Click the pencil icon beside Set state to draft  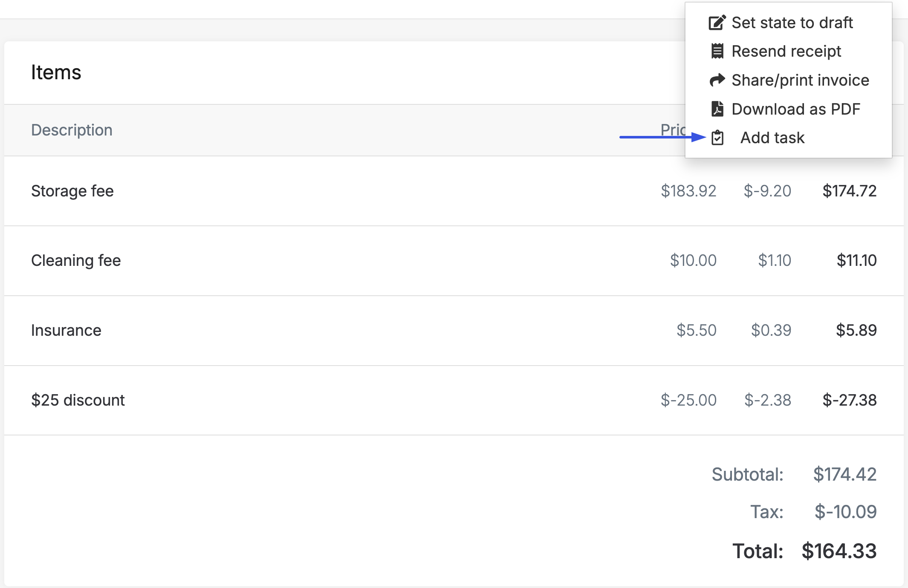click(x=717, y=23)
